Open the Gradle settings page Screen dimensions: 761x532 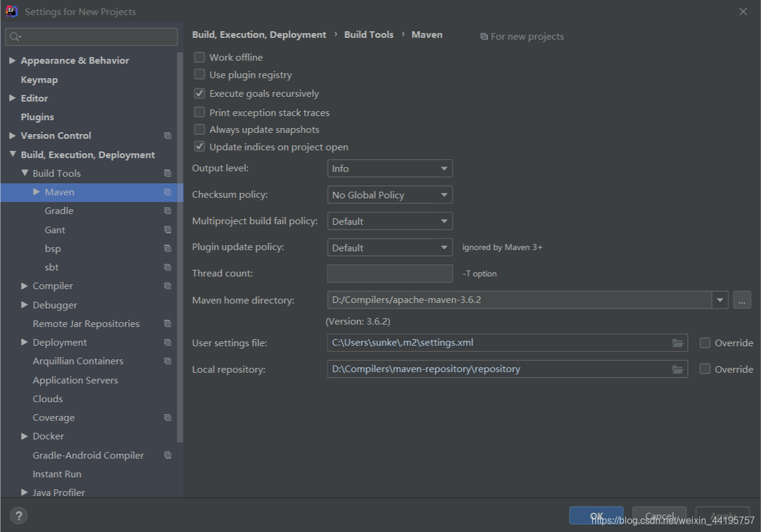59,211
